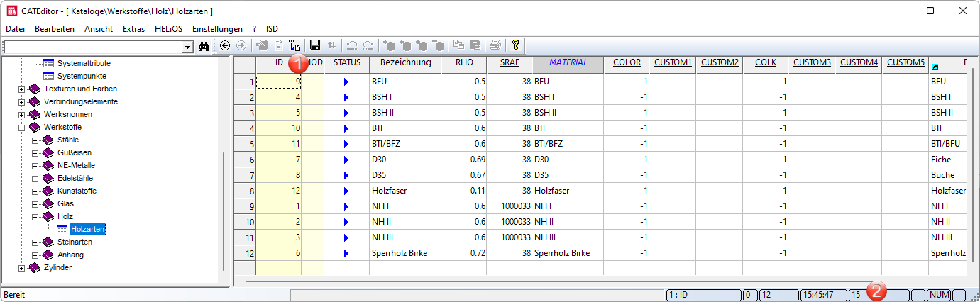Screen dimensions: 980x302
Task: Click the blue status arrow in Holzfaser row
Action: coord(346,191)
